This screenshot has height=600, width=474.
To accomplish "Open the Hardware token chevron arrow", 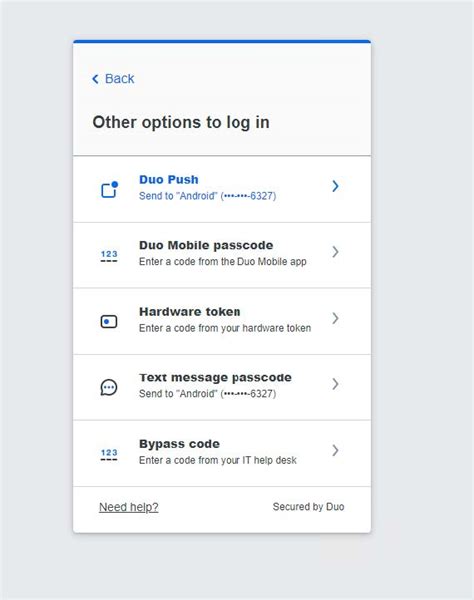I will point(335,318).
